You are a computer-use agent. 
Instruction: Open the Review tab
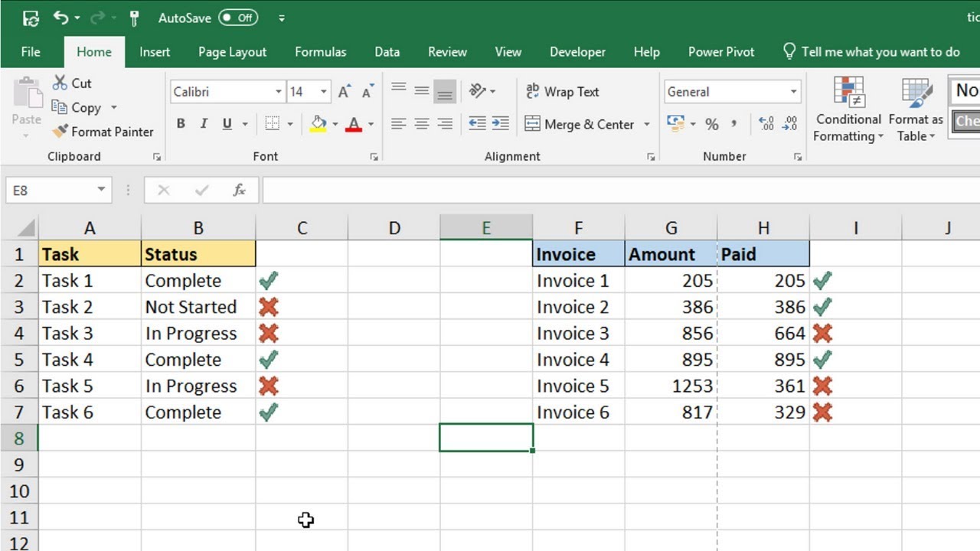pyautogui.click(x=447, y=52)
